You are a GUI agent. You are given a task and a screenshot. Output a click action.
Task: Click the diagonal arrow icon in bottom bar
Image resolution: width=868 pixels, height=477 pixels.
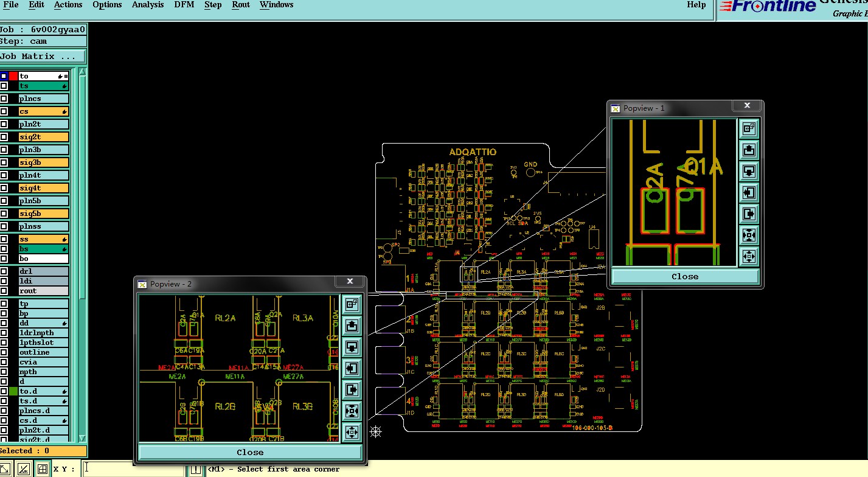[x=5, y=469]
